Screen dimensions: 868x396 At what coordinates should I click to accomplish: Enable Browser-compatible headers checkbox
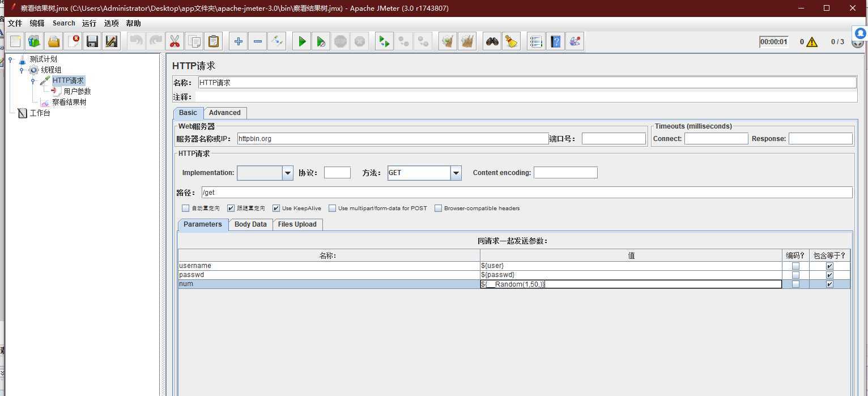pos(438,208)
